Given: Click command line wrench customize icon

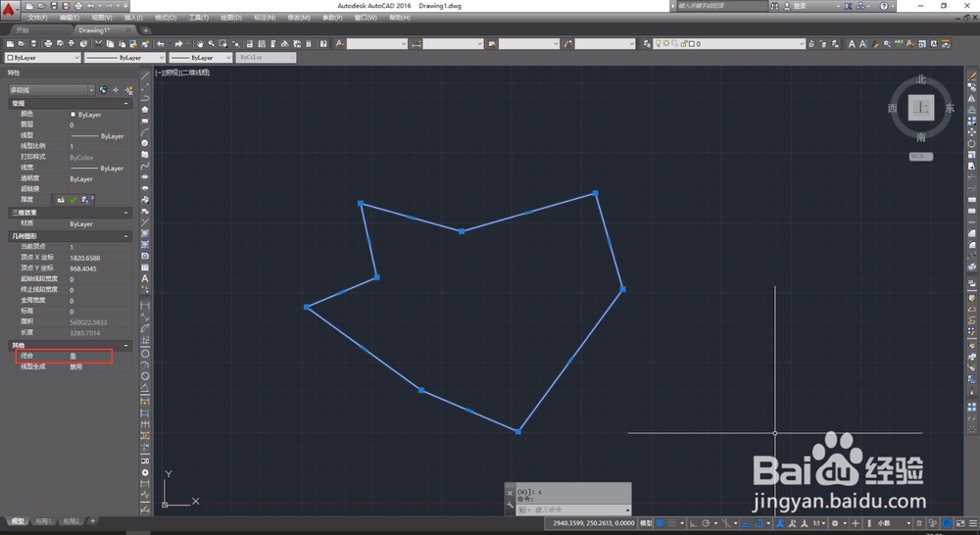Looking at the screenshot, I should click(510, 505).
